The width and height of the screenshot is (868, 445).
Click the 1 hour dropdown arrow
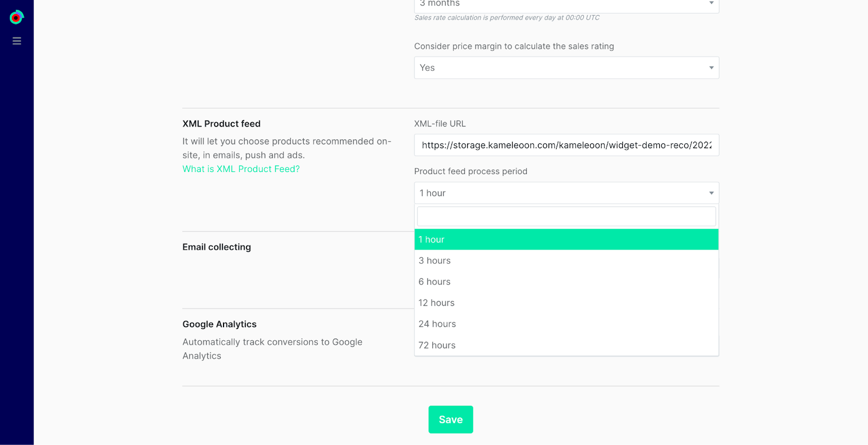click(x=711, y=193)
